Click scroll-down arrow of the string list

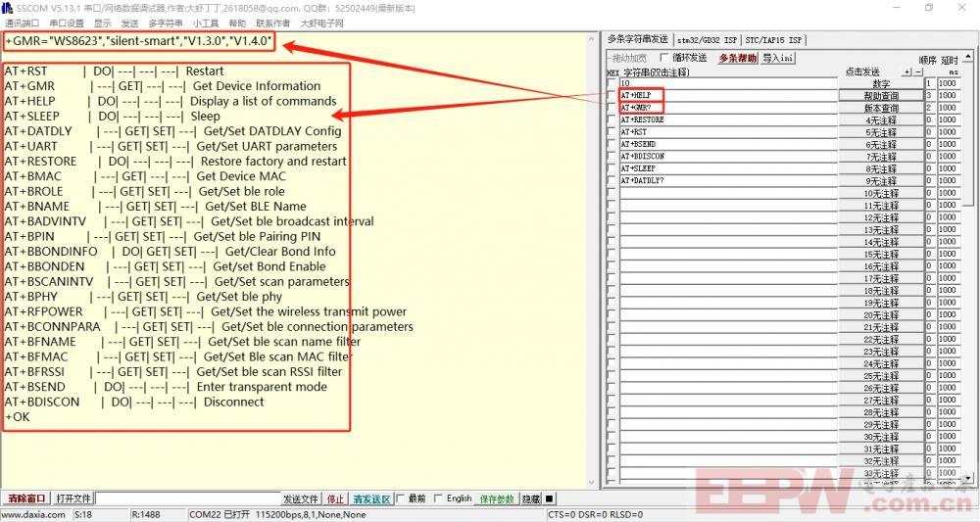click(x=968, y=478)
